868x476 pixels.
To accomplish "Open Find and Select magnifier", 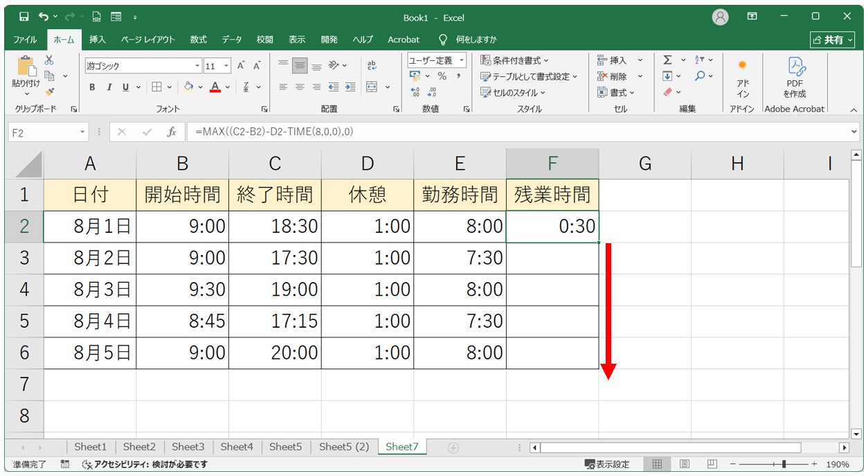I will (700, 76).
